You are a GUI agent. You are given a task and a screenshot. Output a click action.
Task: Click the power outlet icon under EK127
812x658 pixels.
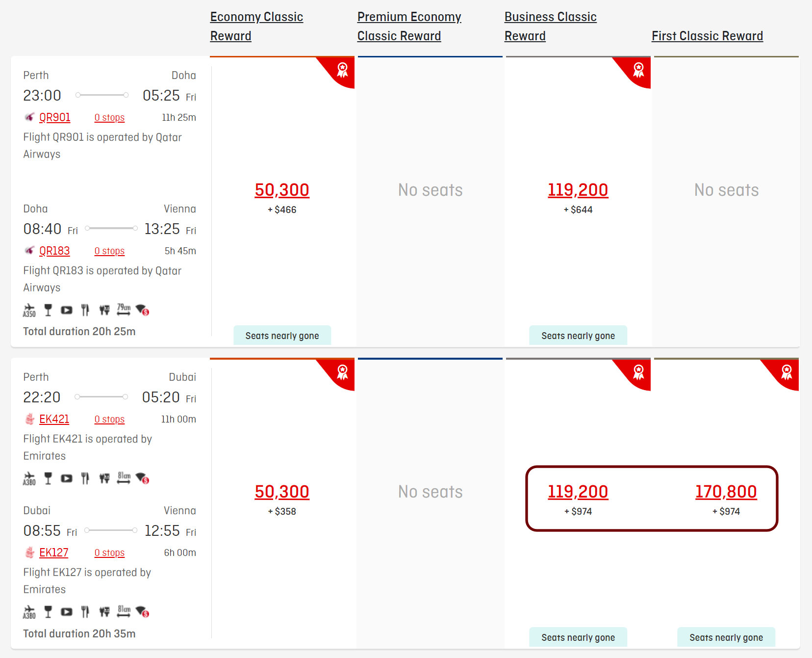click(x=104, y=612)
